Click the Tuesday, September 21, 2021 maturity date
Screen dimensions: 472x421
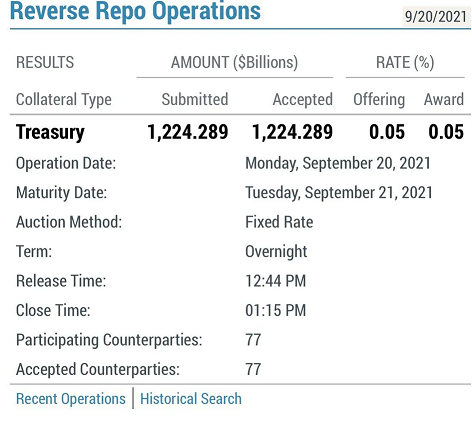[339, 193]
